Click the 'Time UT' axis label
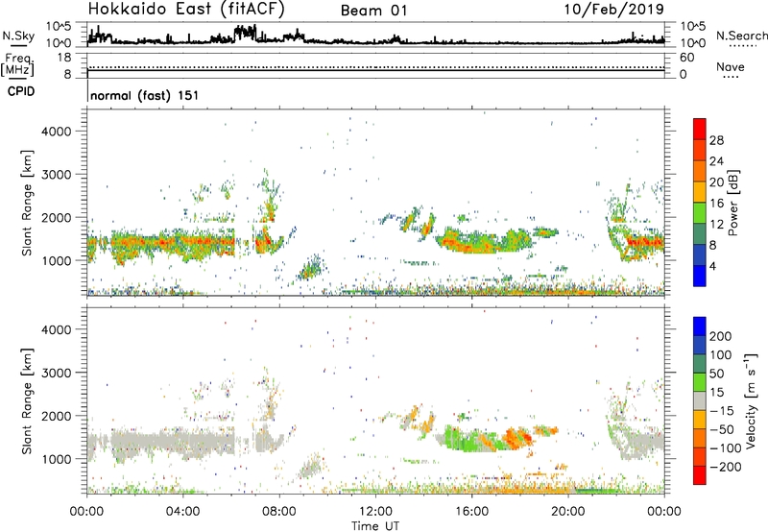Viewport: 768px width, 532px height. [x=375, y=526]
